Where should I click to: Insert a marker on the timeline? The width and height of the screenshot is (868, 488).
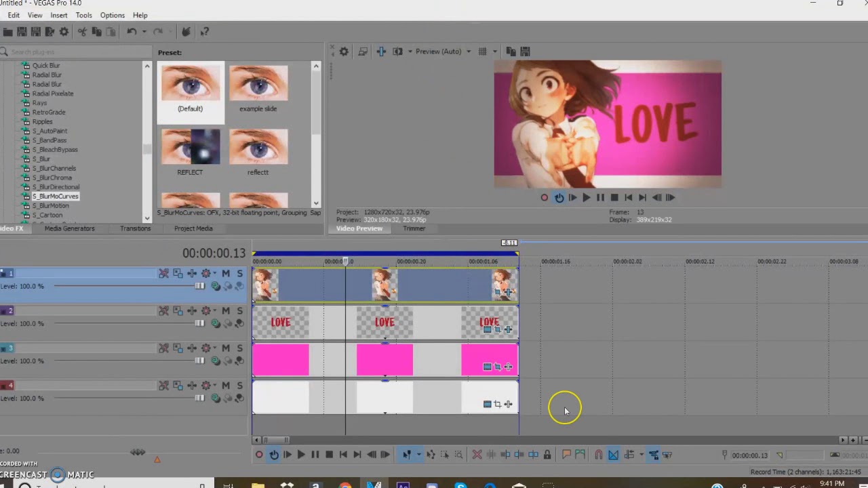[x=566, y=455]
